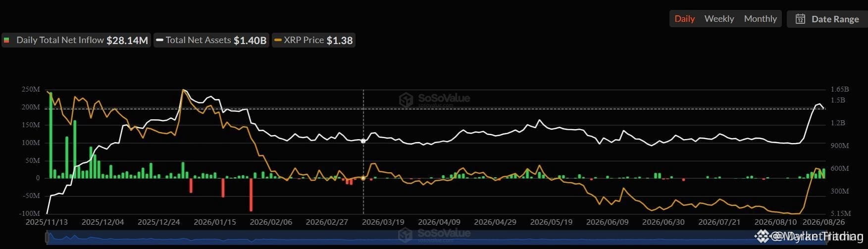Viewport: 868px width, 249px height.
Task: Click the -100M left axis label
Action: coord(30,213)
